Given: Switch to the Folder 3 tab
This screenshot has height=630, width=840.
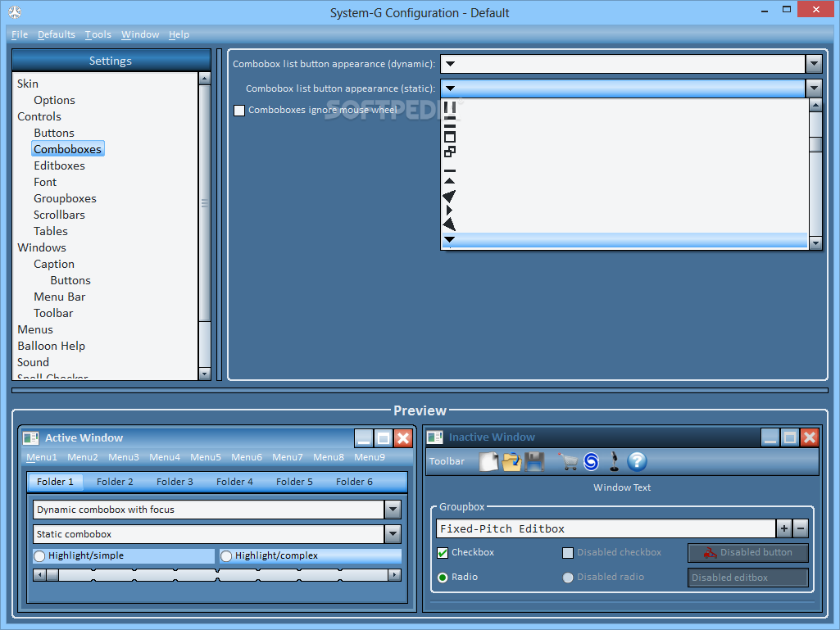Looking at the screenshot, I should pos(175,482).
